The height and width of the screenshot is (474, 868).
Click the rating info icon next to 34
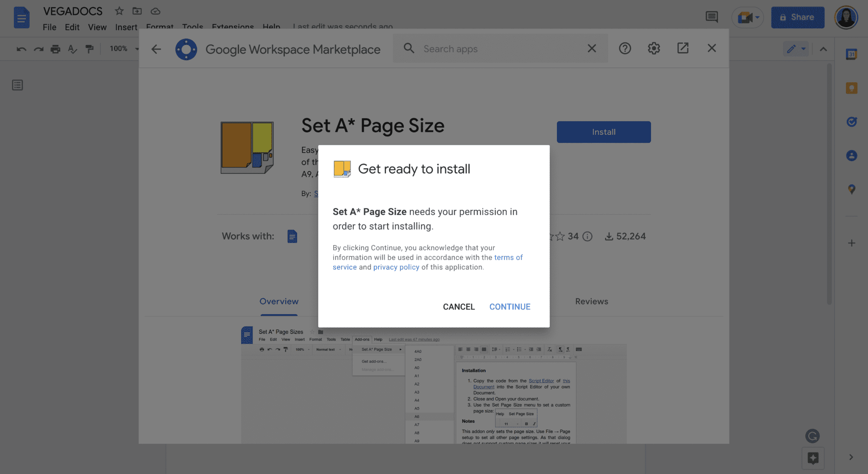pos(587,237)
